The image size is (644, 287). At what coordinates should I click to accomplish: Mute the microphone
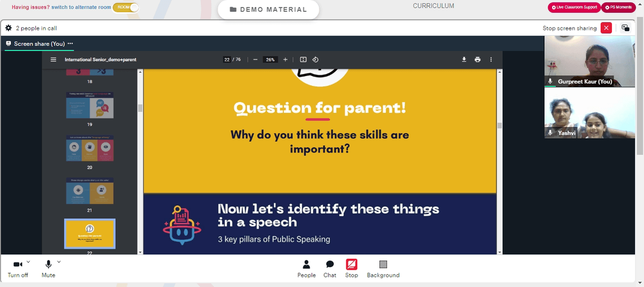pyautogui.click(x=48, y=269)
